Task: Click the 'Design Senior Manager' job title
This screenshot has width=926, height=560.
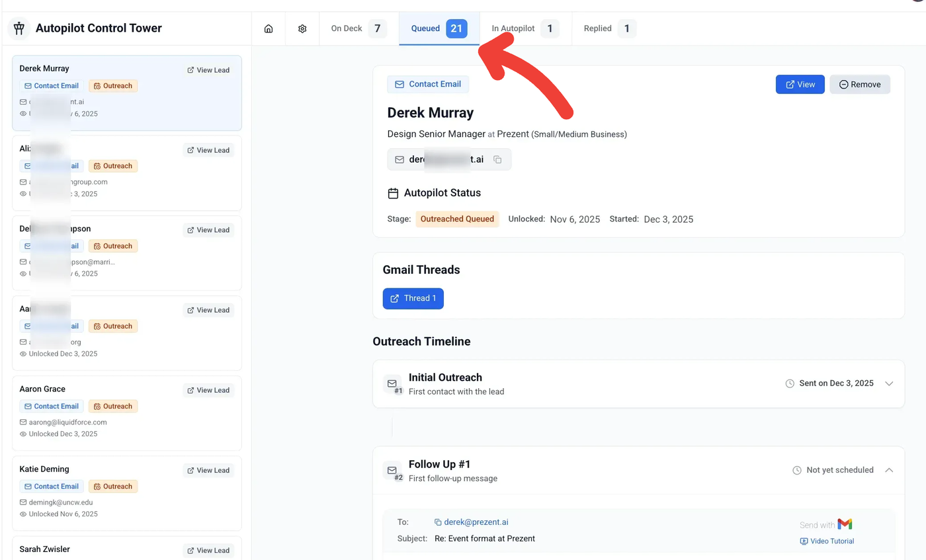Action: 437,134
